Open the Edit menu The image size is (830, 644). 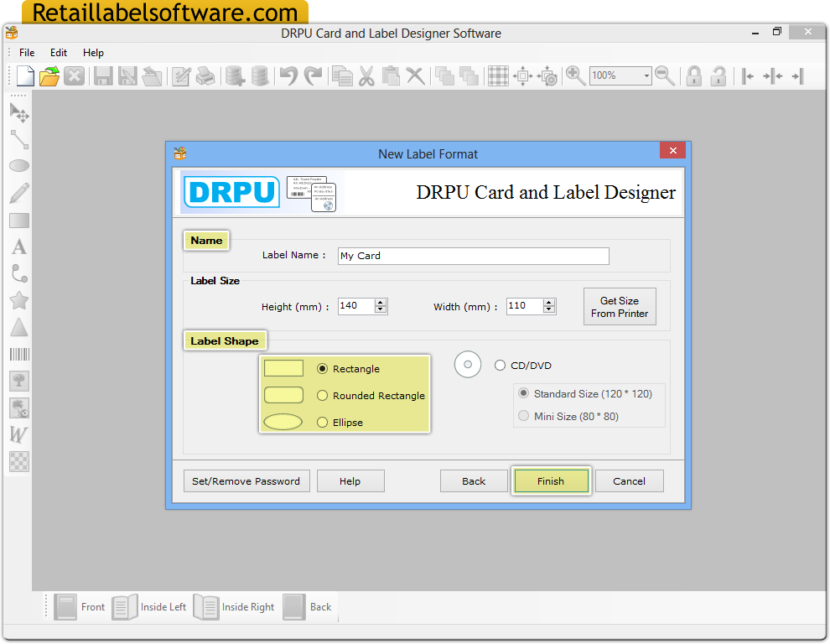tap(58, 53)
